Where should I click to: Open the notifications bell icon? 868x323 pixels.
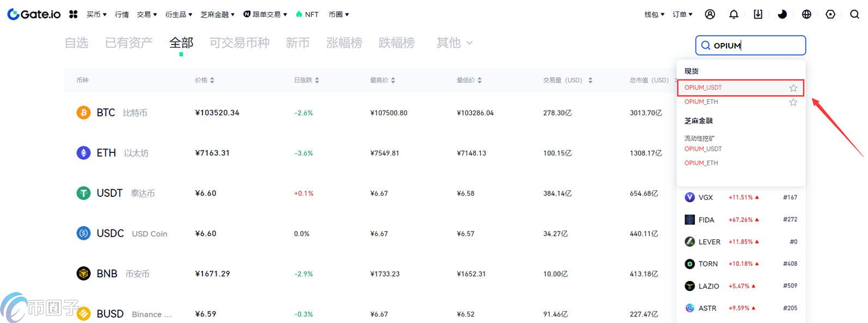click(734, 14)
